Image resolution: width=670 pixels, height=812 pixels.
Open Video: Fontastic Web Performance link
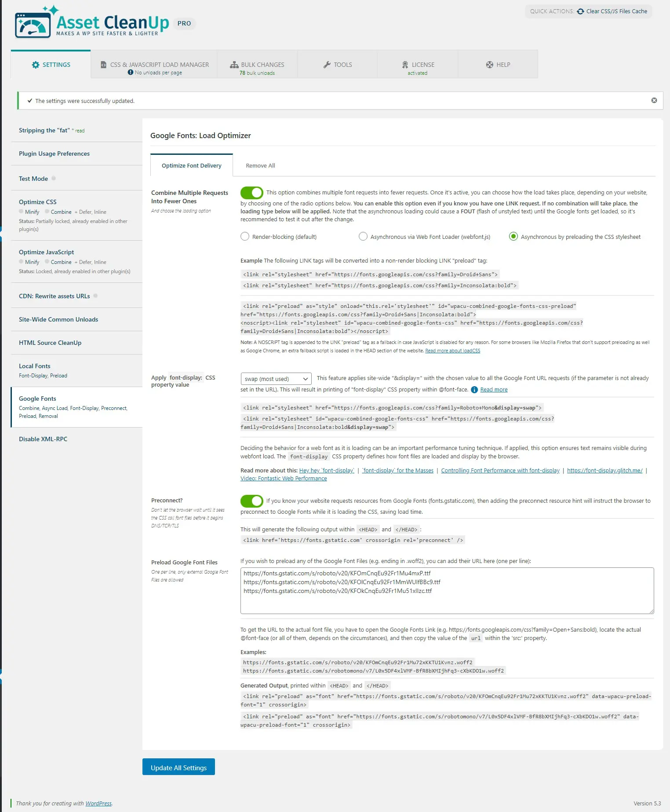(x=284, y=479)
